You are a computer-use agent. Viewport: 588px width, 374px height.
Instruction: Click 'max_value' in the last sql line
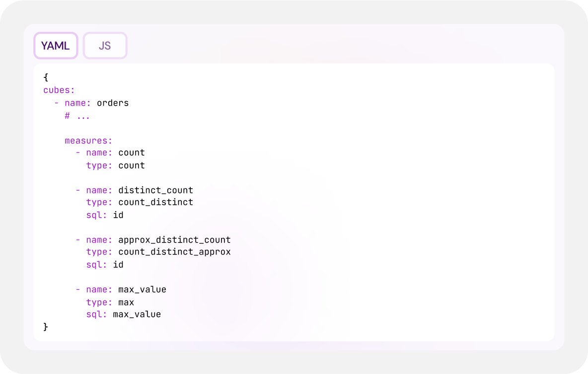coord(137,314)
